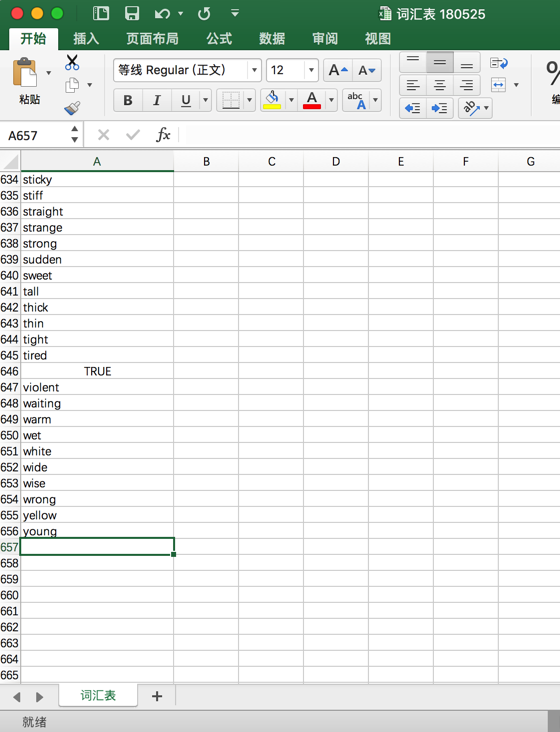Image resolution: width=560 pixels, height=732 pixels.
Task: Click the Merge cells icon
Action: (x=498, y=85)
